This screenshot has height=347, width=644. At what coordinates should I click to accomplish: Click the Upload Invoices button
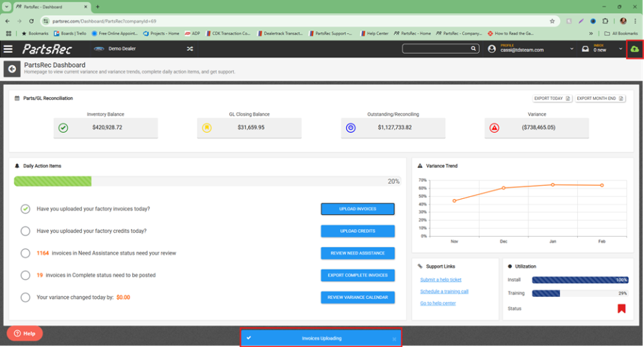(x=358, y=209)
